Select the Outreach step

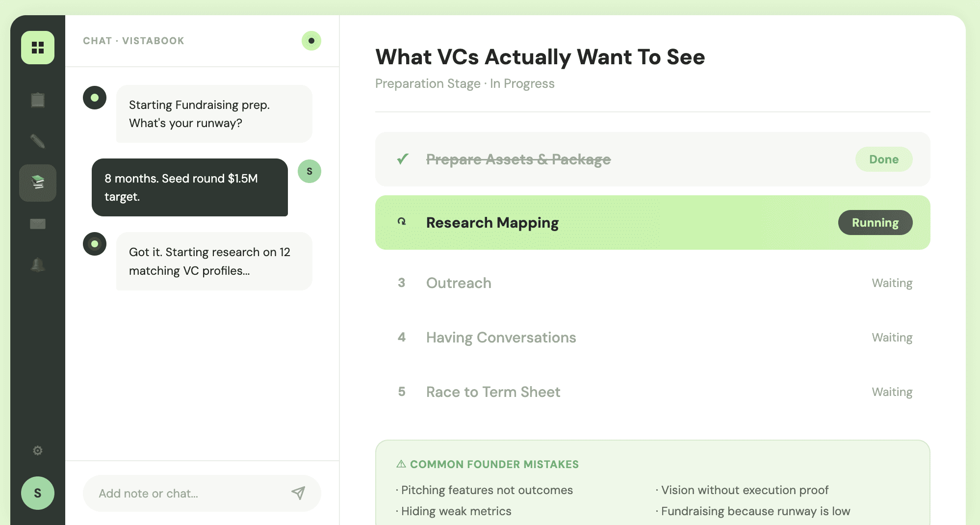pos(653,283)
